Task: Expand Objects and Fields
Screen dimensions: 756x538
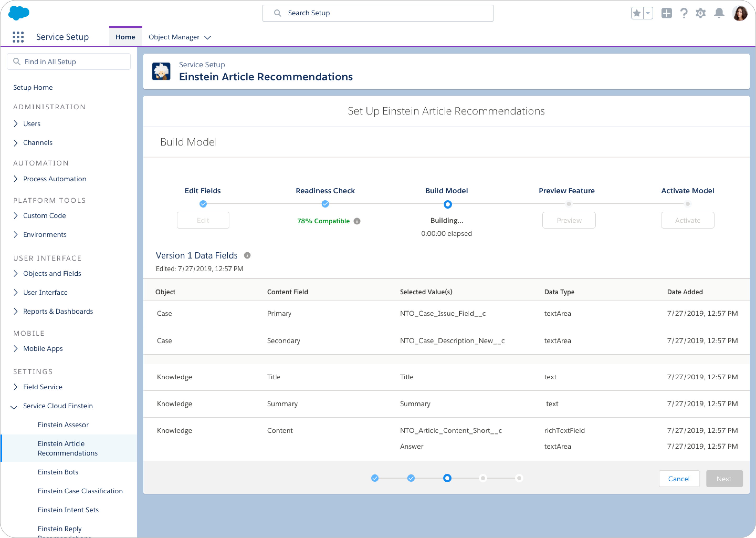Action: point(15,273)
